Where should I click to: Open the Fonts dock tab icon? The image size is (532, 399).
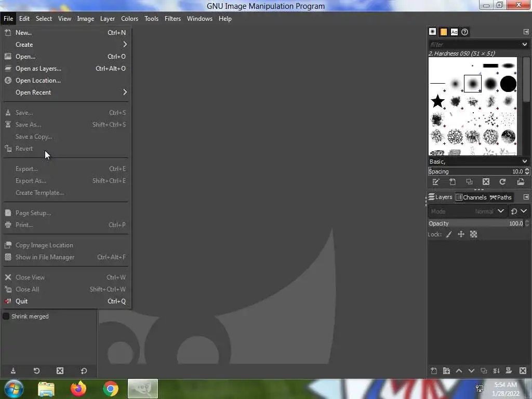point(454,32)
